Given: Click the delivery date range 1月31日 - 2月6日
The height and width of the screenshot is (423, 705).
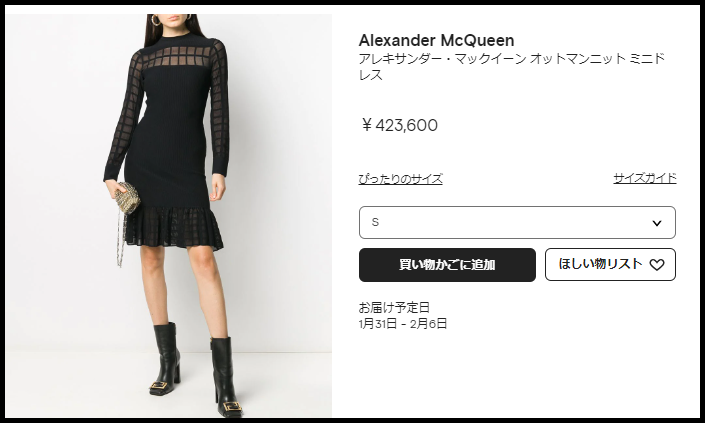Looking at the screenshot, I should (403, 324).
